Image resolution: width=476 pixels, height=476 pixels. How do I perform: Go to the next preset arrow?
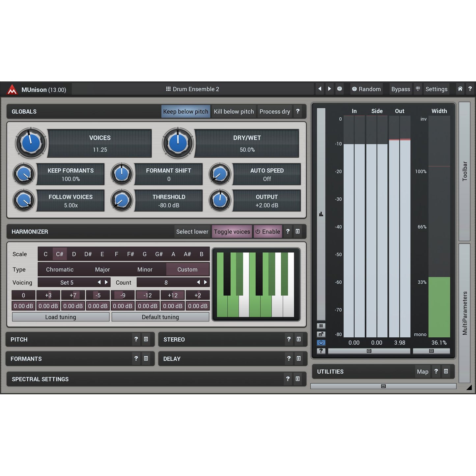pos(329,89)
